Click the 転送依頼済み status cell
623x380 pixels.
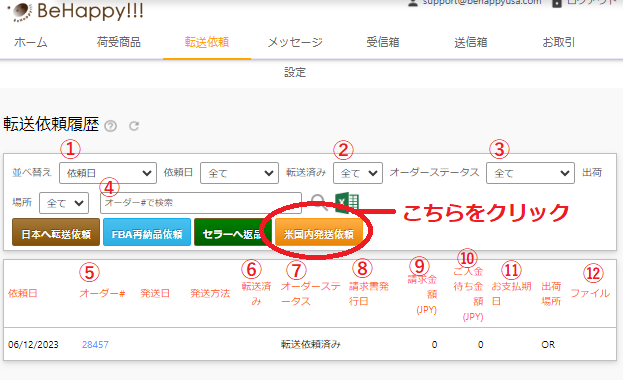(x=311, y=345)
